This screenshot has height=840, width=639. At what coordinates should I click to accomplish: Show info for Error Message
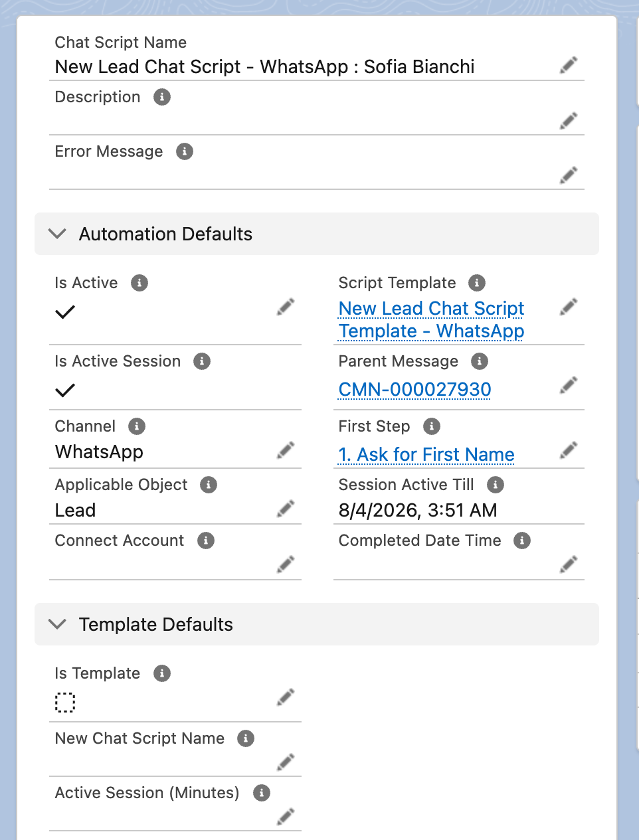pos(185,151)
